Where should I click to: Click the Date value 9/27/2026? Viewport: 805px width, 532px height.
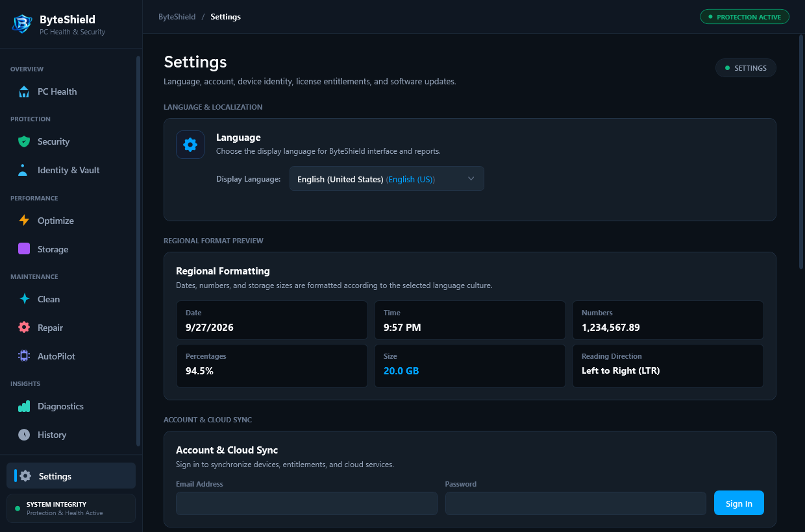210,328
